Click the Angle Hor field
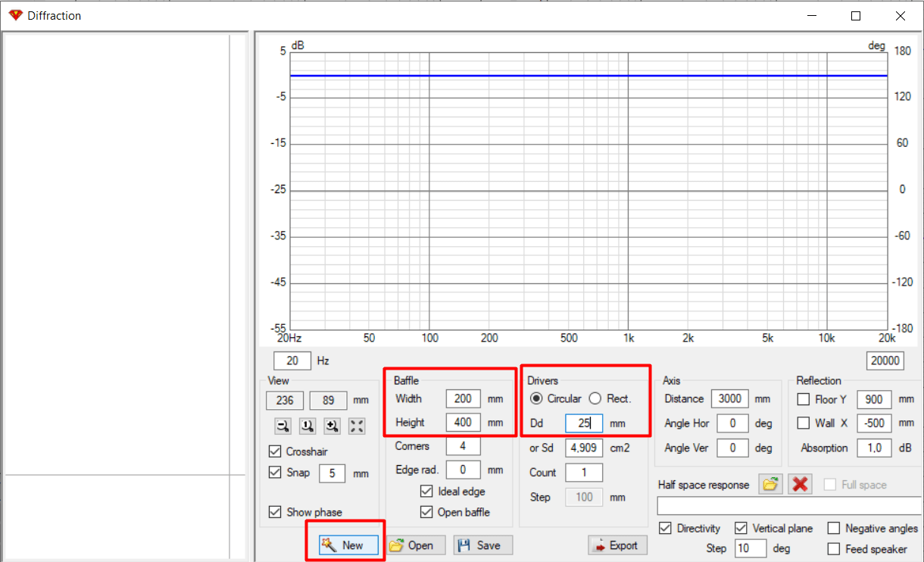 point(733,423)
